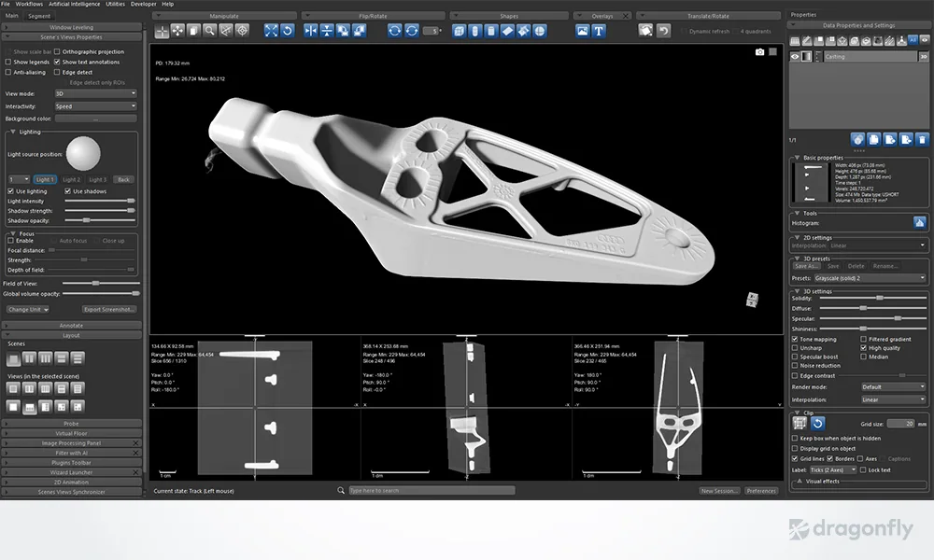Open the Presets Grayscale dropdown
The image size is (934, 560).
[870, 278]
